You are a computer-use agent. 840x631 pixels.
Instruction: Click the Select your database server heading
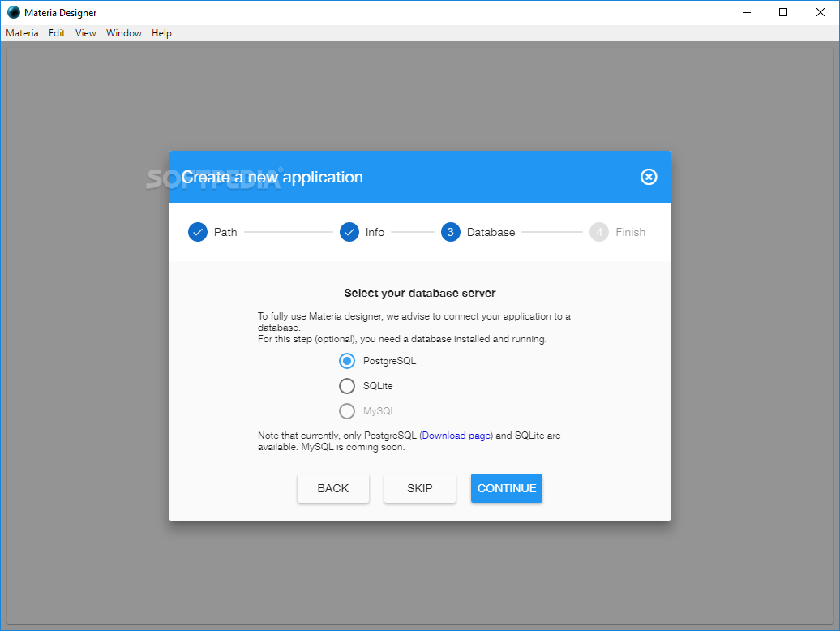(x=420, y=293)
